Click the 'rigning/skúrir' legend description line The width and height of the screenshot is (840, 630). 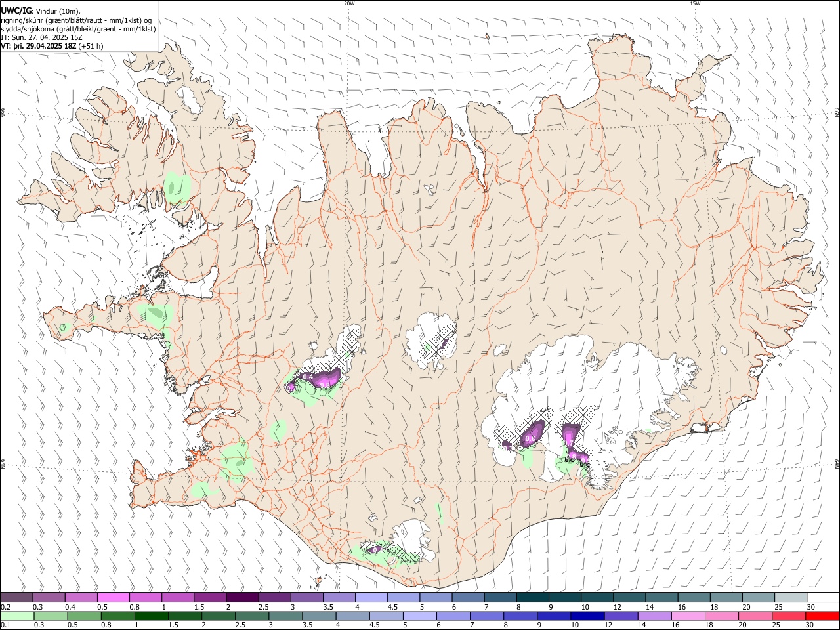click(76, 20)
